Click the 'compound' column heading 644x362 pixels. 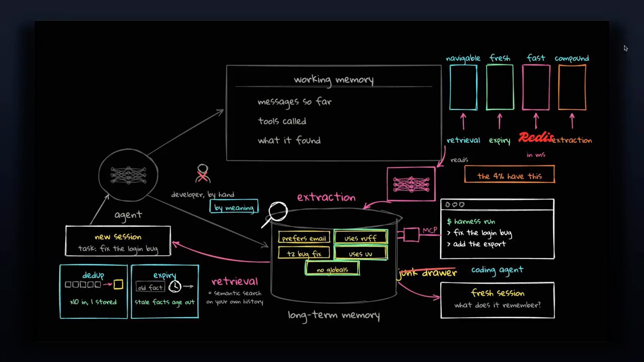click(572, 58)
